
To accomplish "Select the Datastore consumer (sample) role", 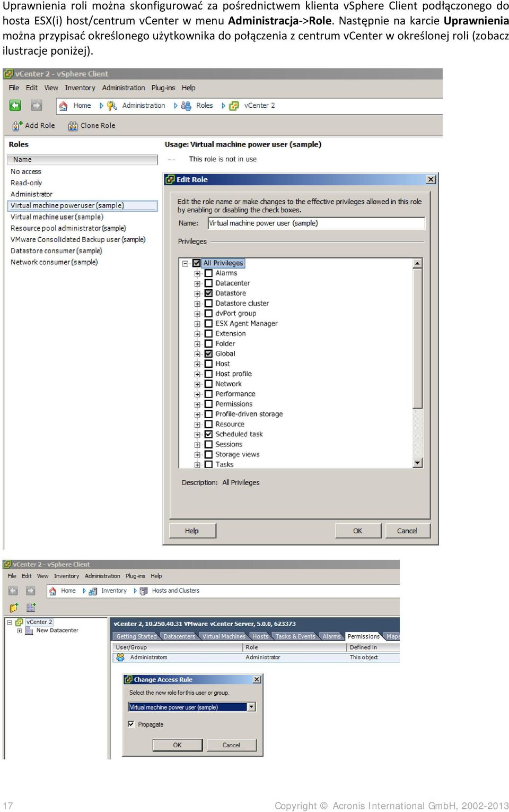I will 56,251.
